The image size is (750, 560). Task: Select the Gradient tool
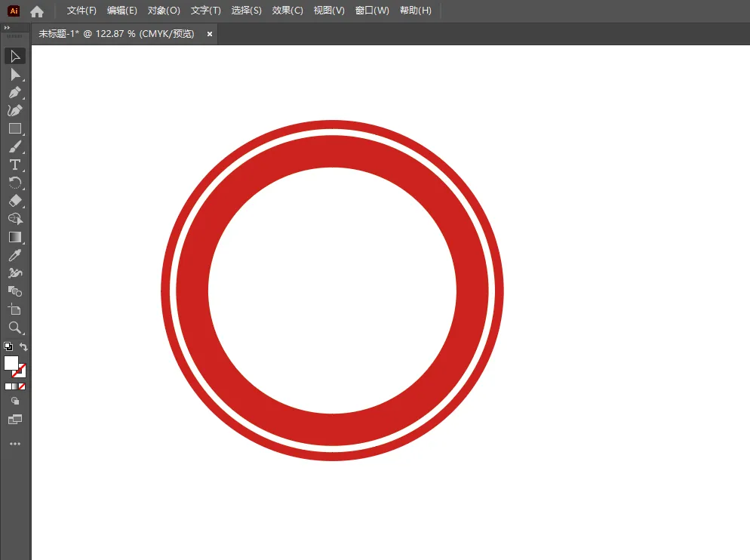15,238
